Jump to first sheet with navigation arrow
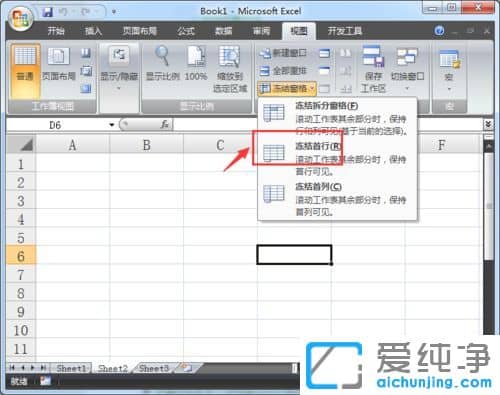Image resolution: width=500 pixels, height=395 pixels. click(12, 368)
